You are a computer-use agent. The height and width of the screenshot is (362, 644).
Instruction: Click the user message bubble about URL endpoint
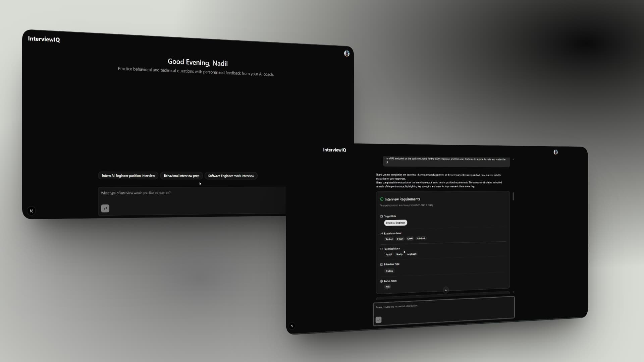446,161
